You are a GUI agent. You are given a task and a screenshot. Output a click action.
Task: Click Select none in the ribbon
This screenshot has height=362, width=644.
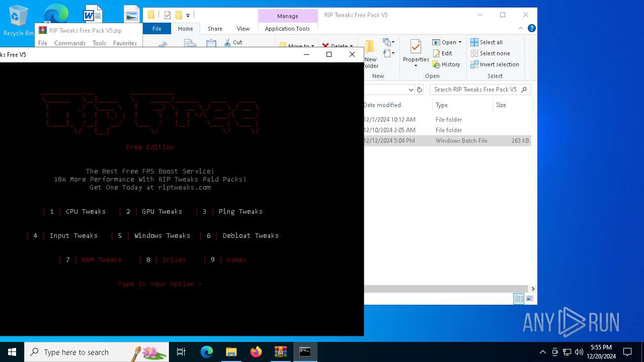[x=490, y=53]
